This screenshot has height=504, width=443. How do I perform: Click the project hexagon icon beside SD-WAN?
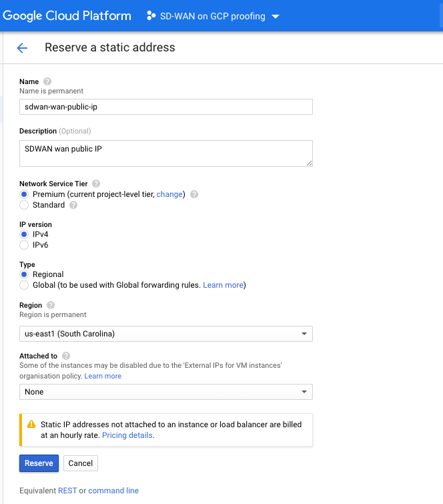pyautogui.click(x=151, y=16)
